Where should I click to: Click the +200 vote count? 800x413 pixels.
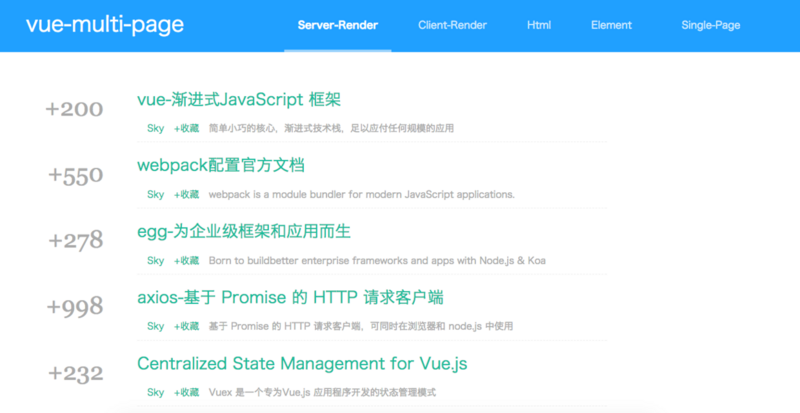tap(74, 109)
